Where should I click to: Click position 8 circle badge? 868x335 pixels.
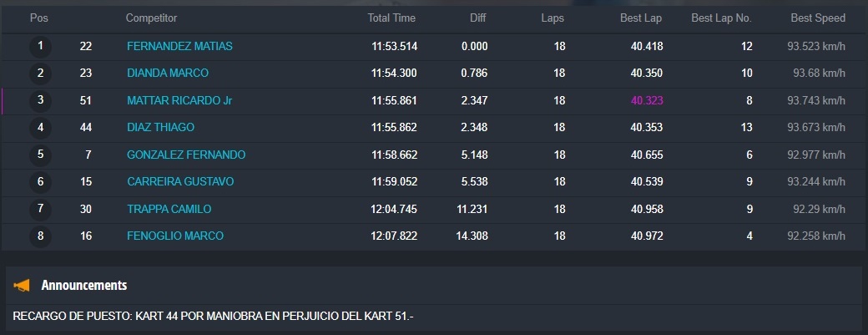[40, 236]
